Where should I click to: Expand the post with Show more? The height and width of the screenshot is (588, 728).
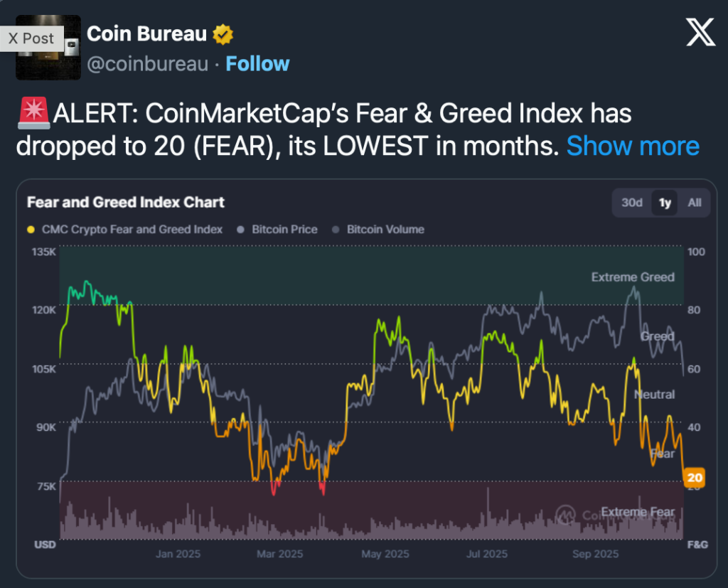pos(633,146)
